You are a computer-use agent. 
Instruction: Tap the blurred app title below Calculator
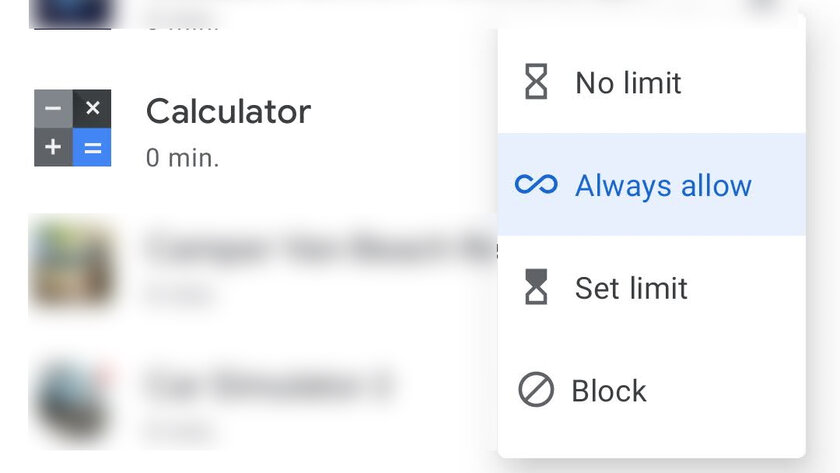click(321, 250)
